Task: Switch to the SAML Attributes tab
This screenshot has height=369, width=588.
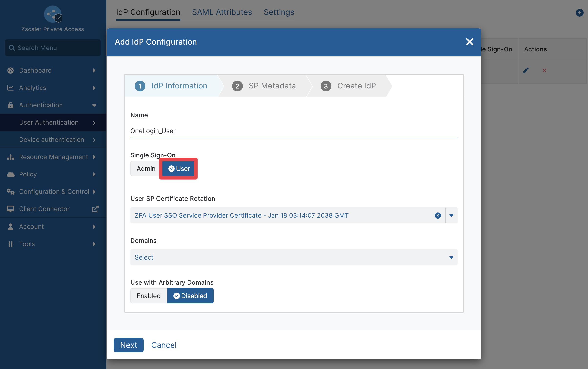Action: coord(222,12)
